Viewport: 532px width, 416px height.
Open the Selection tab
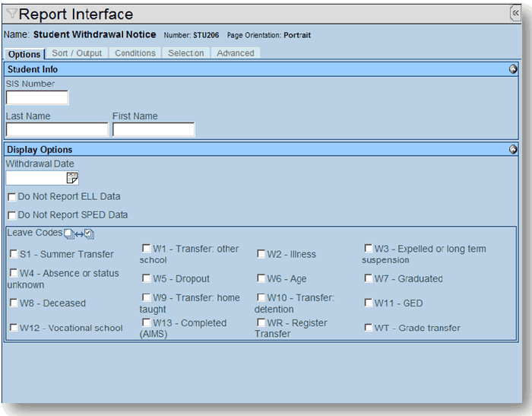tap(186, 53)
